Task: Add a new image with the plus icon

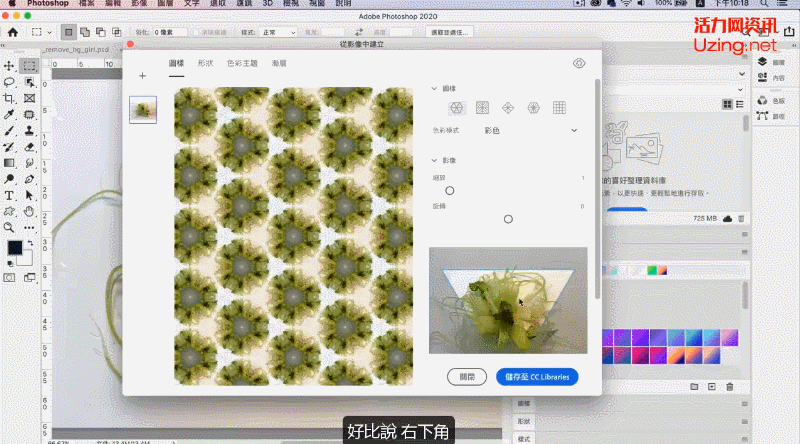Action: (142, 76)
